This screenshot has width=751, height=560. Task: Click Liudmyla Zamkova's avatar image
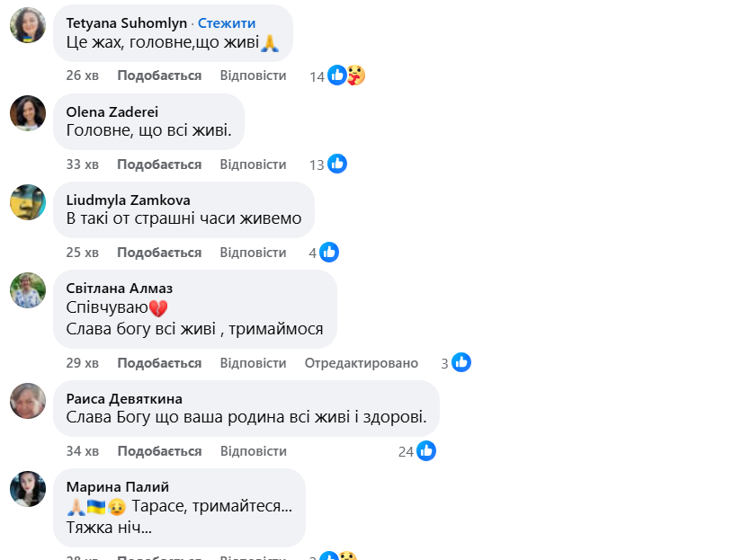(28, 201)
